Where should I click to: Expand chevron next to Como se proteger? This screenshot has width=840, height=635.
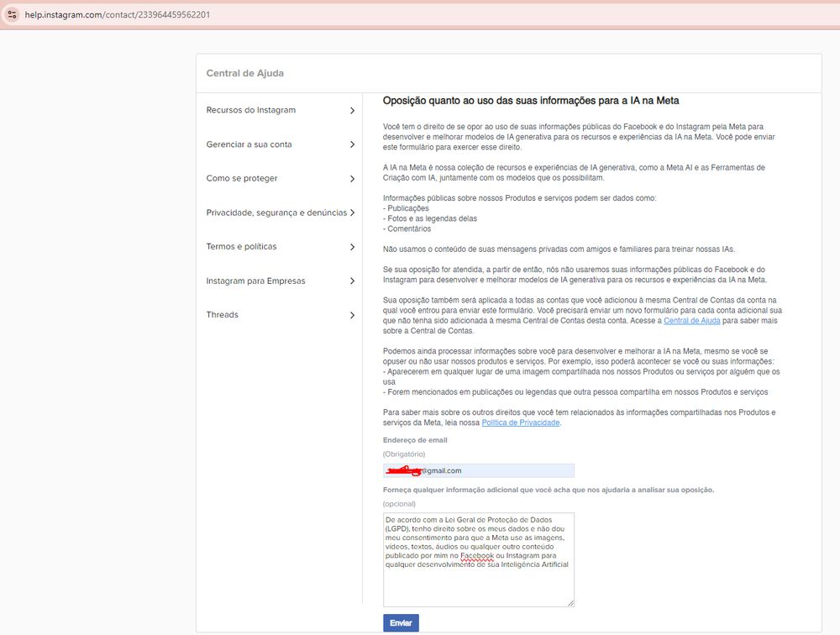[x=352, y=179]
